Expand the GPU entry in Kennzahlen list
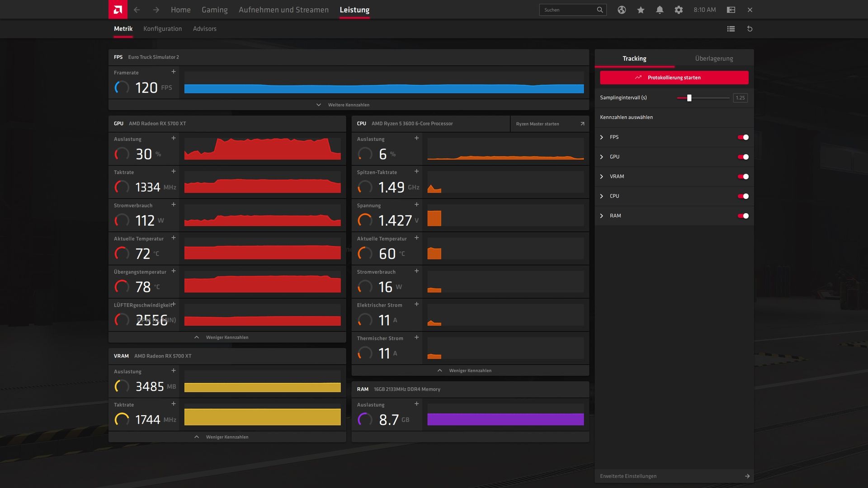The image size is (868, 488). (602, 157)
